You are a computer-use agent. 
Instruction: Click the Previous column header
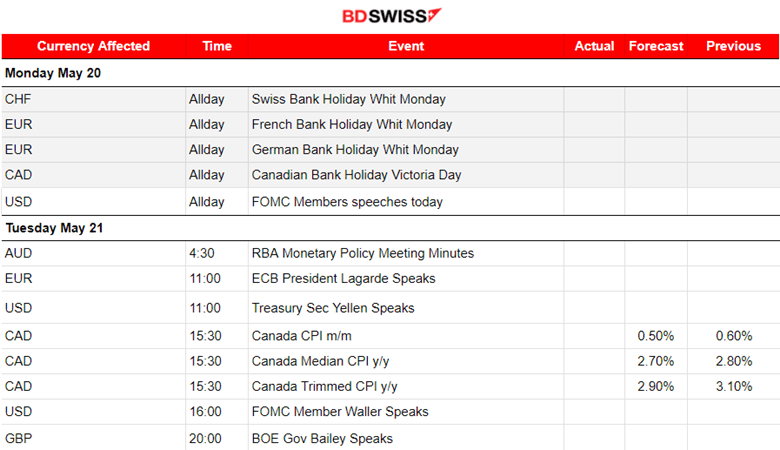point(733,46)
